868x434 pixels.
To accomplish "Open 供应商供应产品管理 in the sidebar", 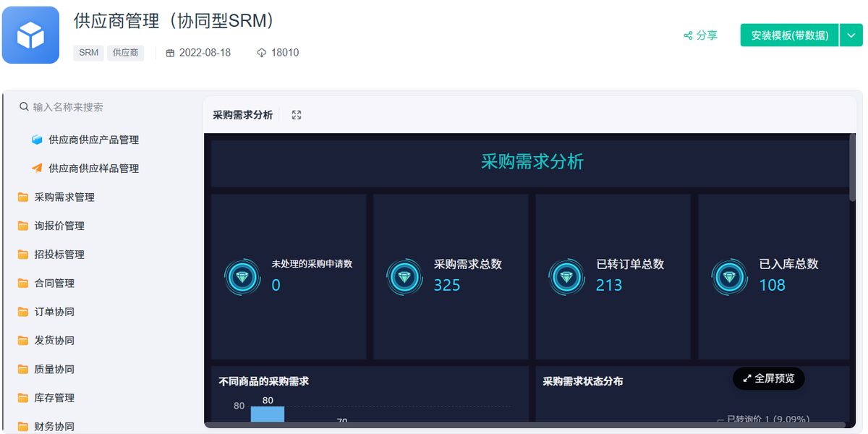I will (93, 140).
